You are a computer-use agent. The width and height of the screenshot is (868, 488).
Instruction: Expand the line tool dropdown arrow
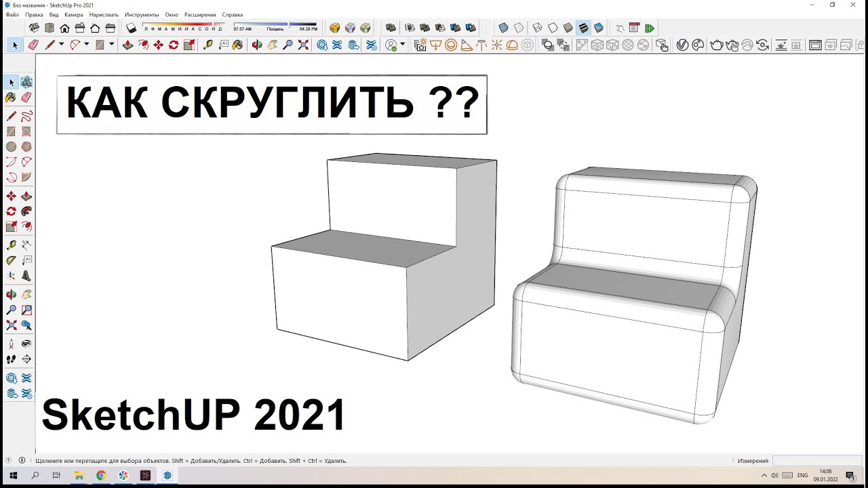coord(61,45)
